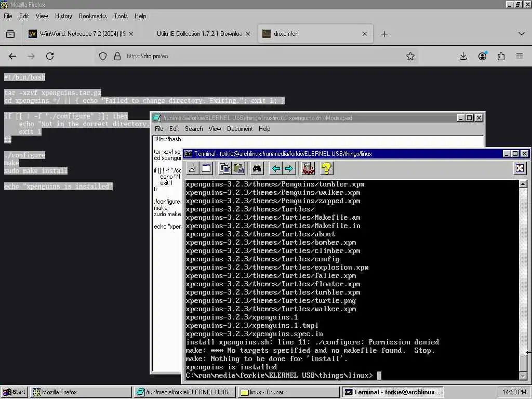This screenshot has width=532, height=399.
Task: Open Firefox View menu
Action: coord(42,16)
